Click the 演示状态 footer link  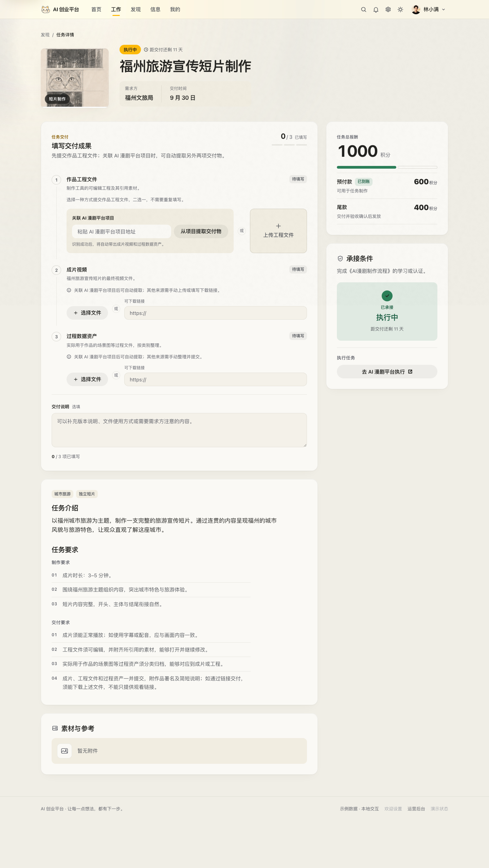click(439, 809)
